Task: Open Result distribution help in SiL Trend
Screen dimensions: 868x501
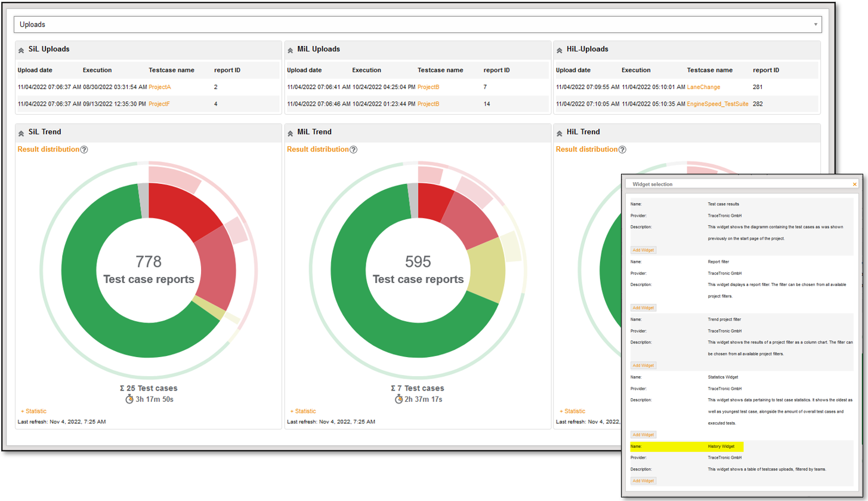Action: [x=84, y=149]
